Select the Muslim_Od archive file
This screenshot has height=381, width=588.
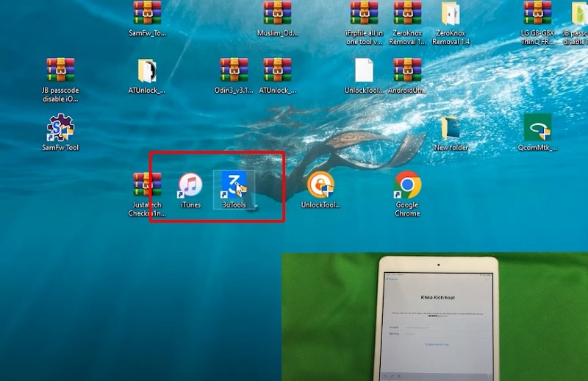pyautogui.click(x=277, y=13)
